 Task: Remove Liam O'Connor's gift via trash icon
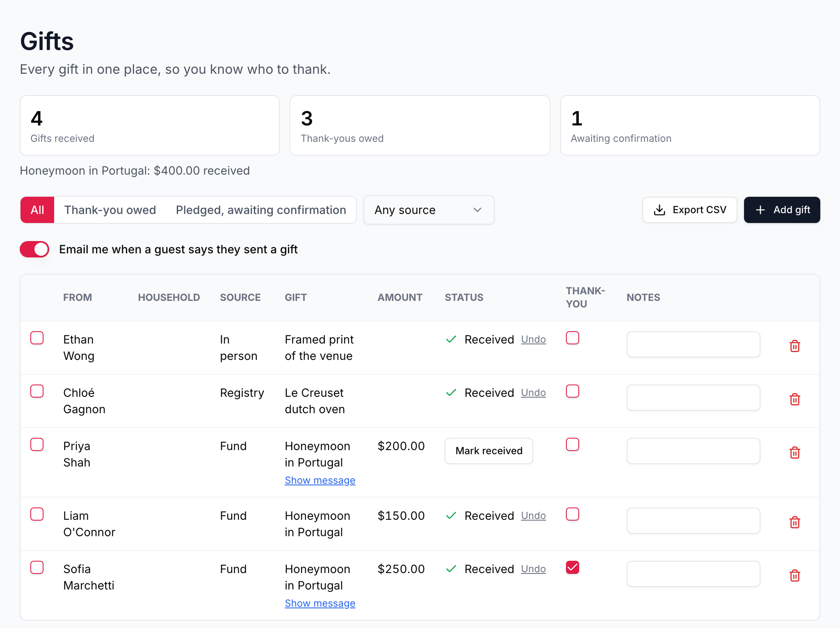[794, 522]
